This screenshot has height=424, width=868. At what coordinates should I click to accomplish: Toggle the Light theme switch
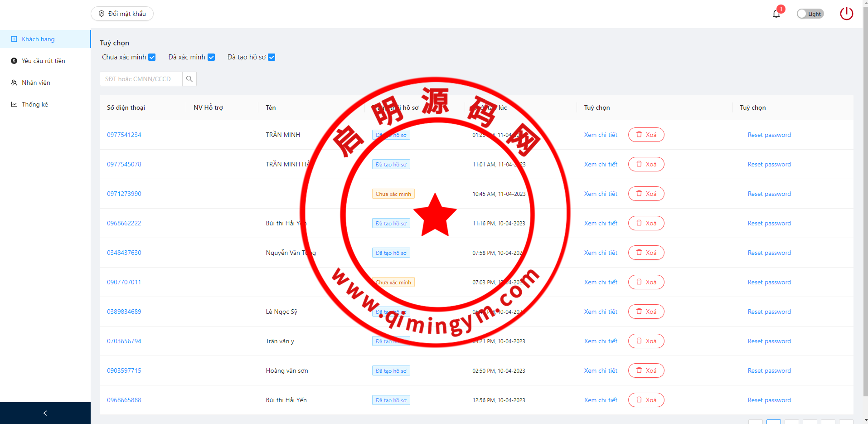[x=810, y=14]
